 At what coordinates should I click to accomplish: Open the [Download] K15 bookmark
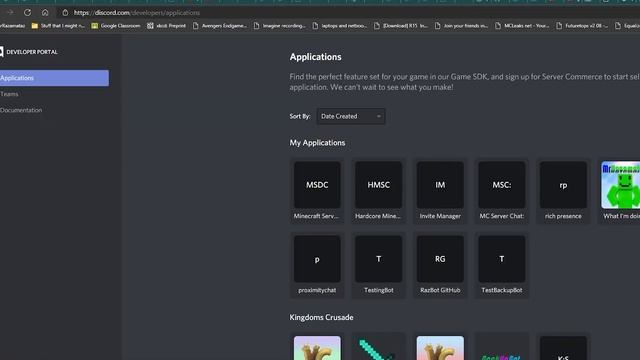click(x=401, y=26)
